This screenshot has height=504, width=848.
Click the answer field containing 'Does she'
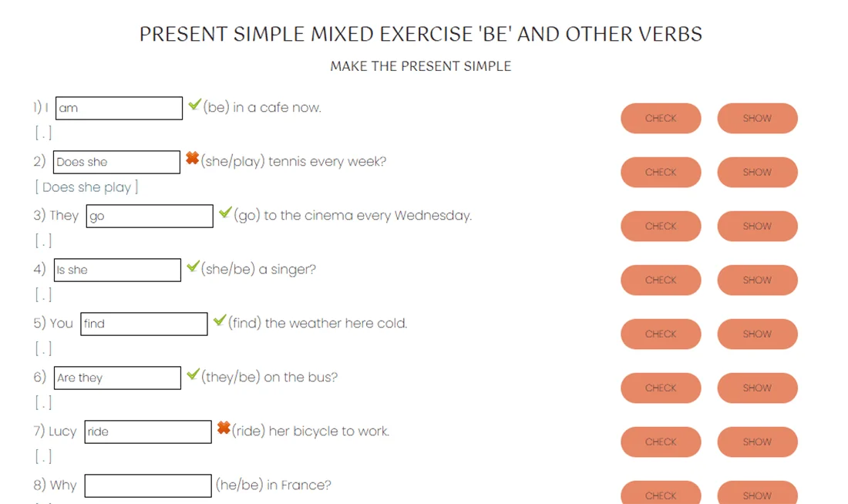[117, 162]
